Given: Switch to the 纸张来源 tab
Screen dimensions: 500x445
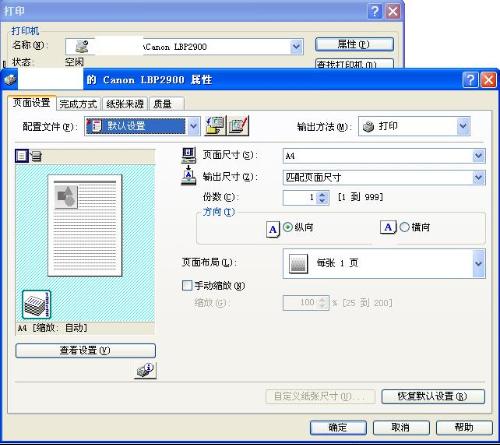Looking at the screenshot, I should pyautogui.click(x=125, y=104).
